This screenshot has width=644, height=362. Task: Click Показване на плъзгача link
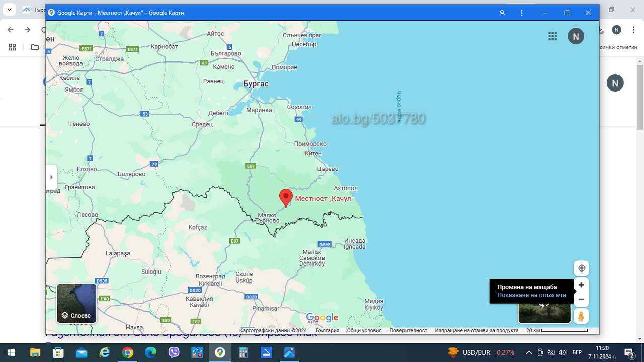click(531, 295)
